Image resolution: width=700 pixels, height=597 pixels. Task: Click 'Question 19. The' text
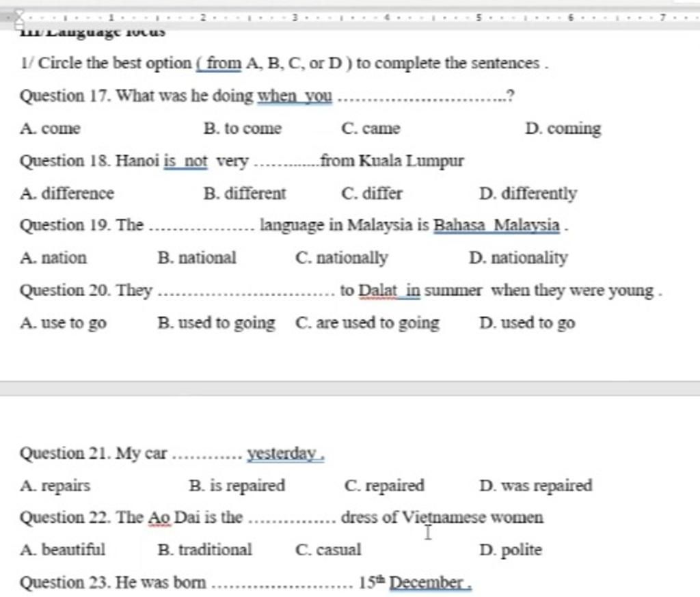tap(82, 225)
